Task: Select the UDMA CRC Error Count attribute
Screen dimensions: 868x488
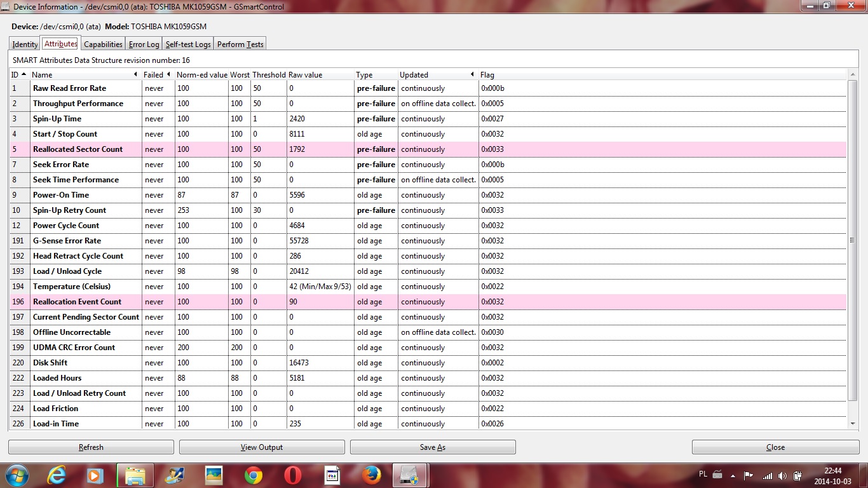Action: click(x=74, y=348)
